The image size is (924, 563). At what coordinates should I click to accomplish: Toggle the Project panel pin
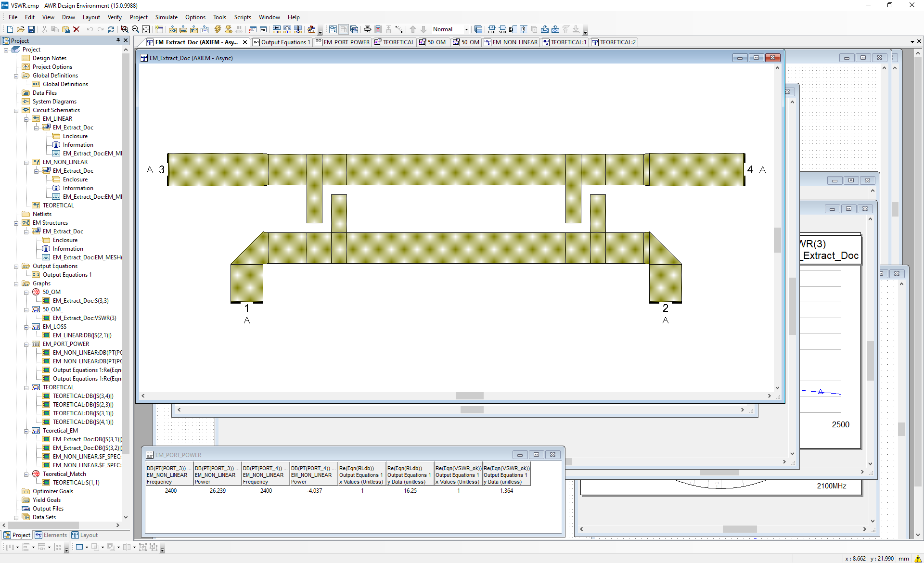tap(118, 40)
